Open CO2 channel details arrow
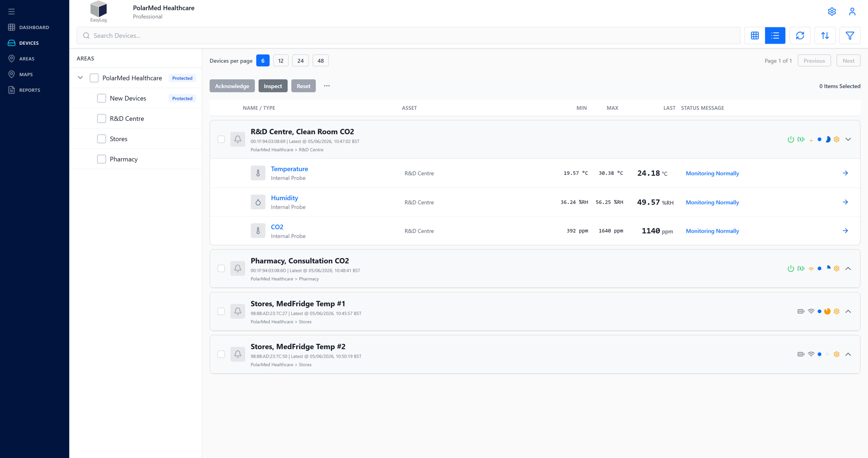 [x=845, y=231]
